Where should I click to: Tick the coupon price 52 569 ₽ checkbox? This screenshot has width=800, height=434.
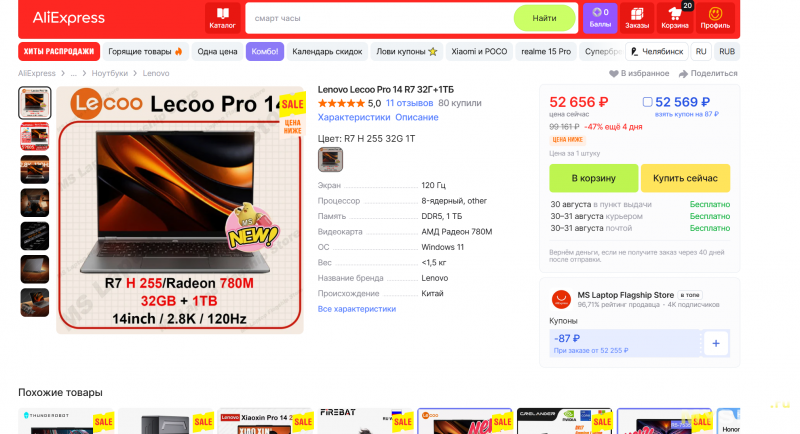coord(647,102)
